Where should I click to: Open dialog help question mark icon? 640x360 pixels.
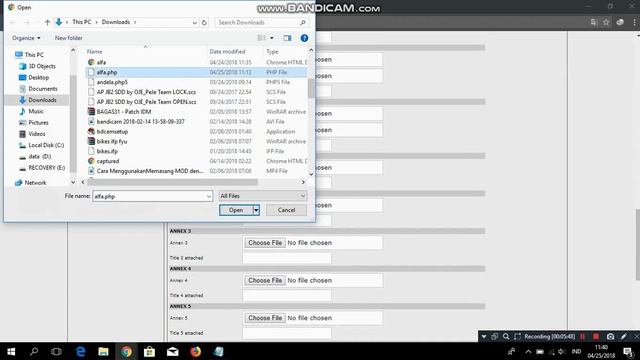click(x=304, y=38)
